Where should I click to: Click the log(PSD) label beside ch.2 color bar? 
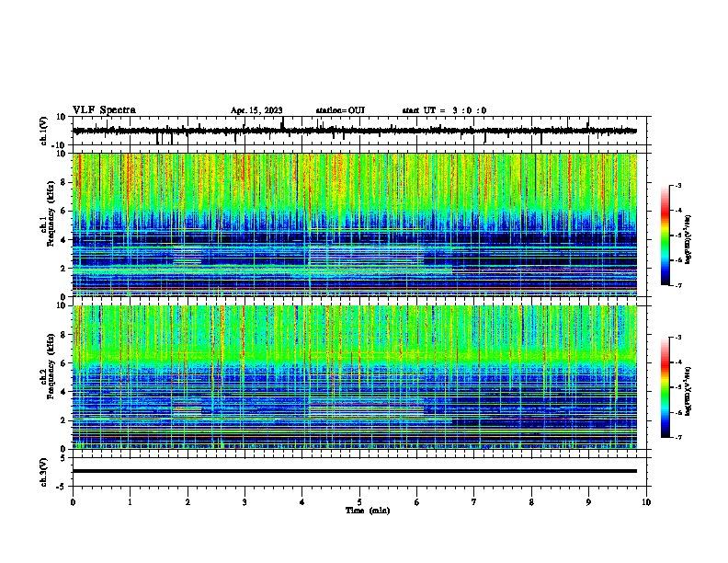click(x=688, y=391)
